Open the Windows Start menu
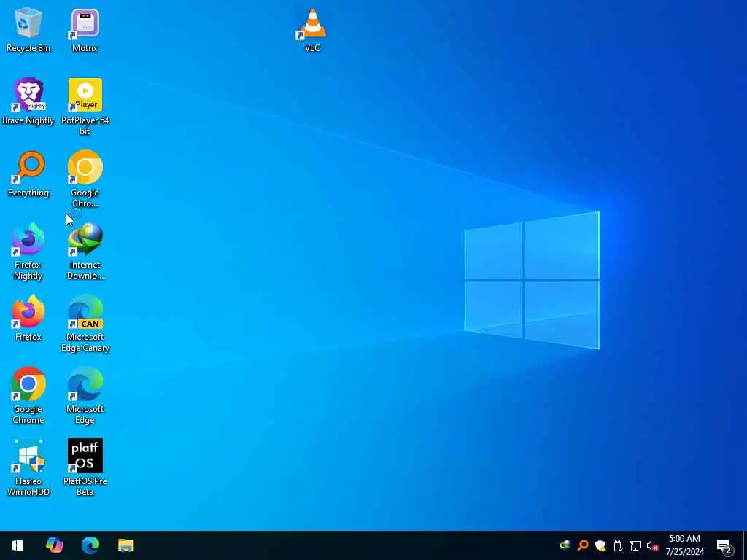The height and width of the screenshot is (560, 747). pos(18,545)
